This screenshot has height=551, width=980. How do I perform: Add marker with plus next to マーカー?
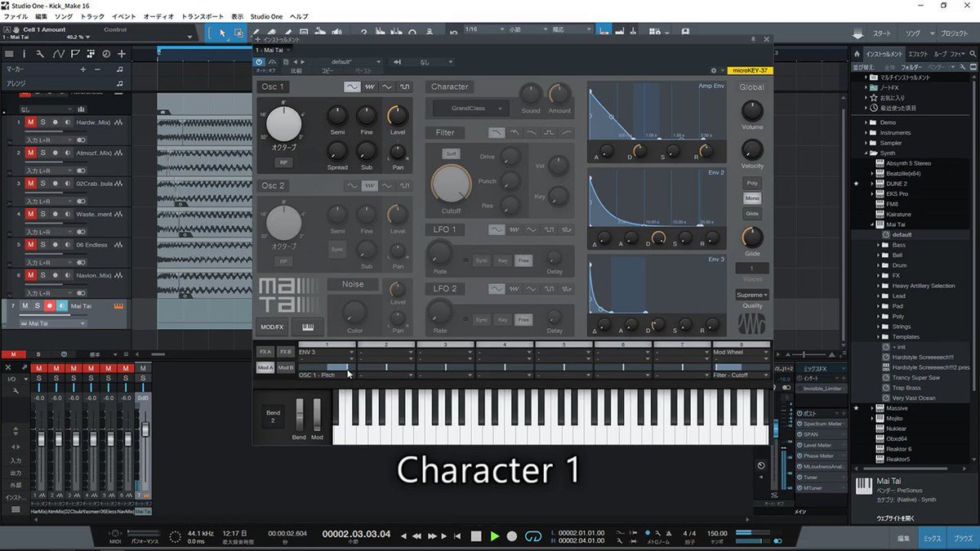[x=82, y=69]
